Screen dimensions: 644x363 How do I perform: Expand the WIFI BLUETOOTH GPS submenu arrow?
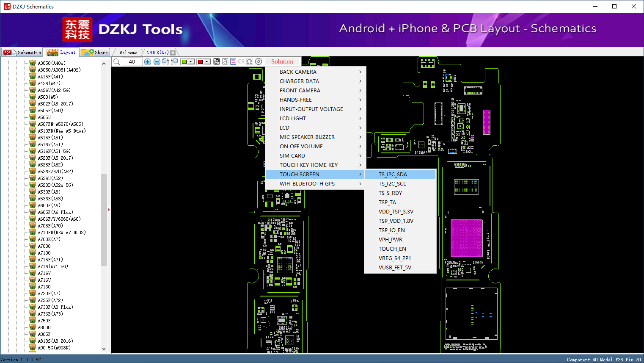point(360,184)
